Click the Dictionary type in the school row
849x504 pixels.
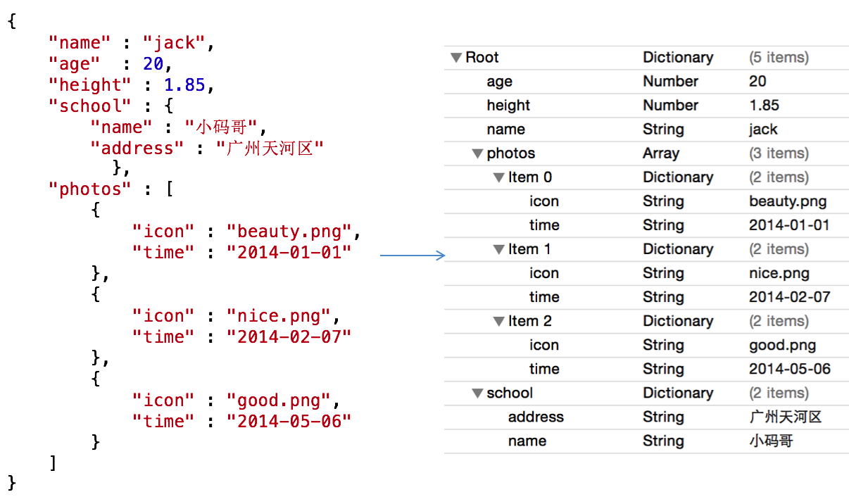678,393
